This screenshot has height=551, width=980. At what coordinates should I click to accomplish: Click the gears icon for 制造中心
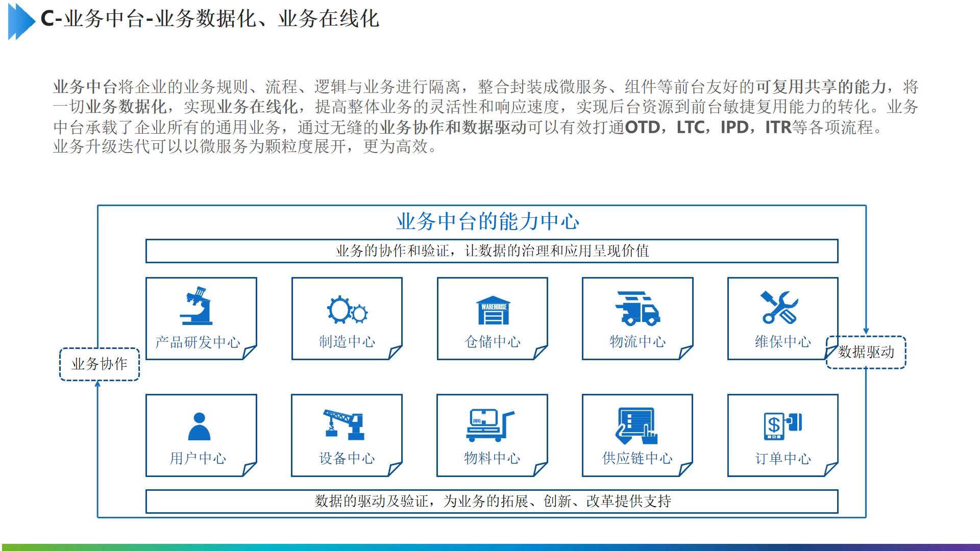pyautogui.click(x=347, y=309)
